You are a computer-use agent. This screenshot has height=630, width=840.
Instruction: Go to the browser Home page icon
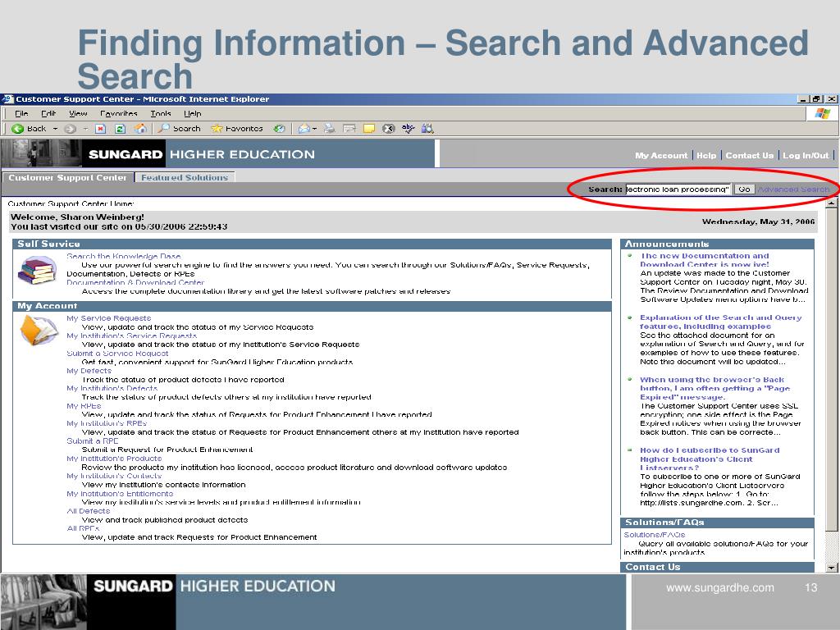click(140, 129)
